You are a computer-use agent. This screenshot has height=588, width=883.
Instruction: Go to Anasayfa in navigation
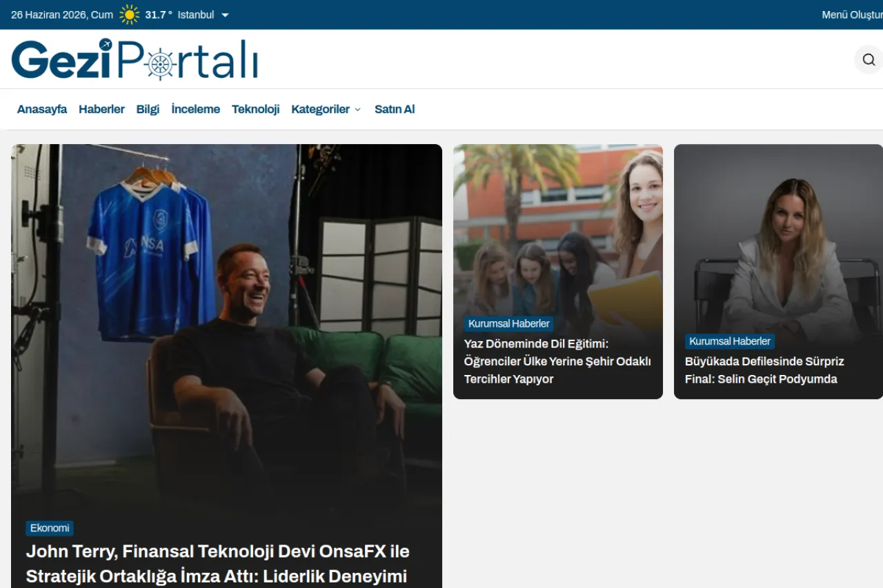42,109
